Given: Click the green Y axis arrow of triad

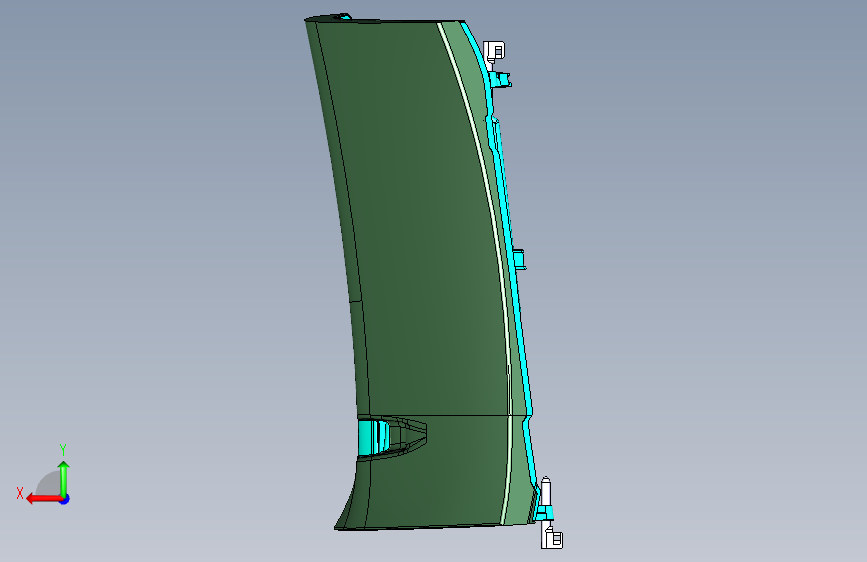Looking at the screenshot, I should [x=64, y=478].
